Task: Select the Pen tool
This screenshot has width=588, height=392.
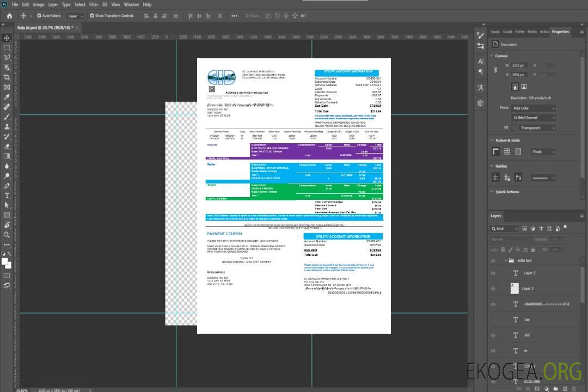Action: click(x=7, y=186)
